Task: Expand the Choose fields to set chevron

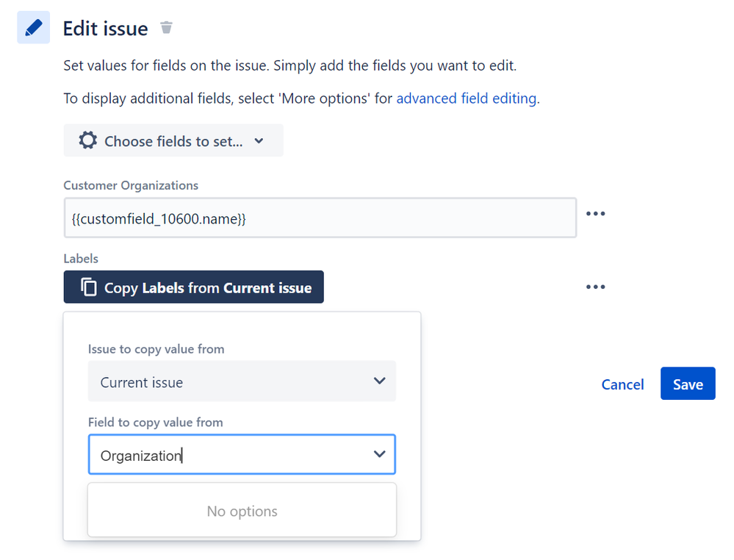Action: click(259, 141)
